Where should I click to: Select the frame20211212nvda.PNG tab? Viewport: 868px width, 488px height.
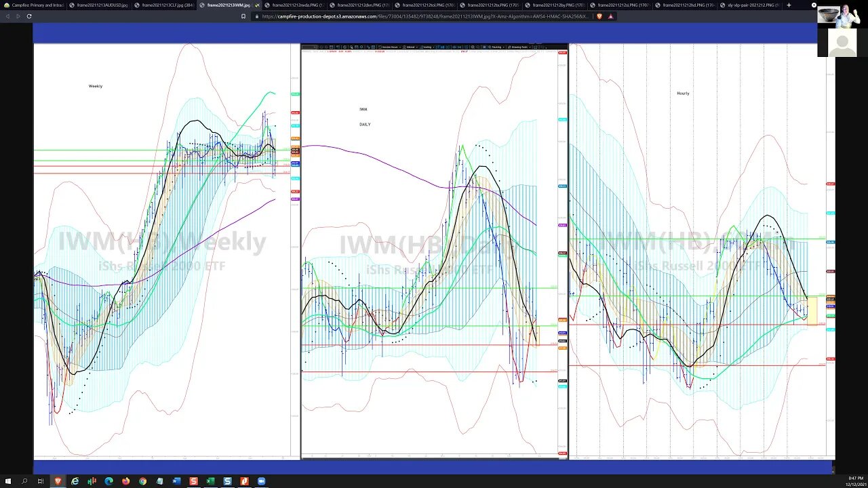(294, 5)
